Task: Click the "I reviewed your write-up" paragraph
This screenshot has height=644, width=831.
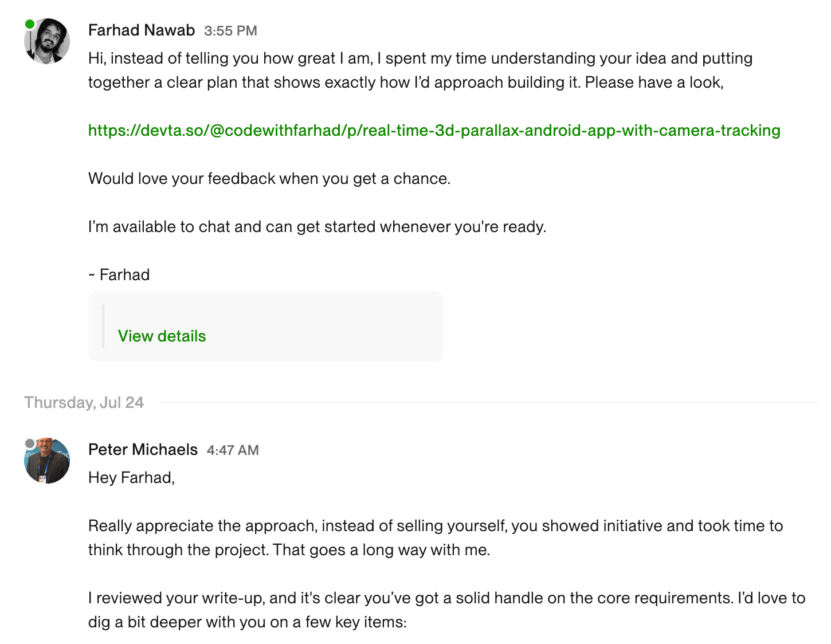Action: pyautogui.click(x=446, y=610)
